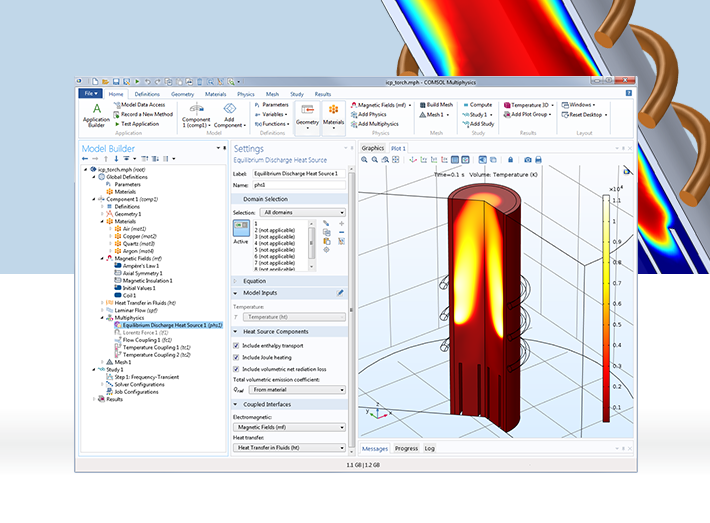Expand the Equation section
Image resolution: width=710 pixels, height=523 pixels.
pos(257,281)
